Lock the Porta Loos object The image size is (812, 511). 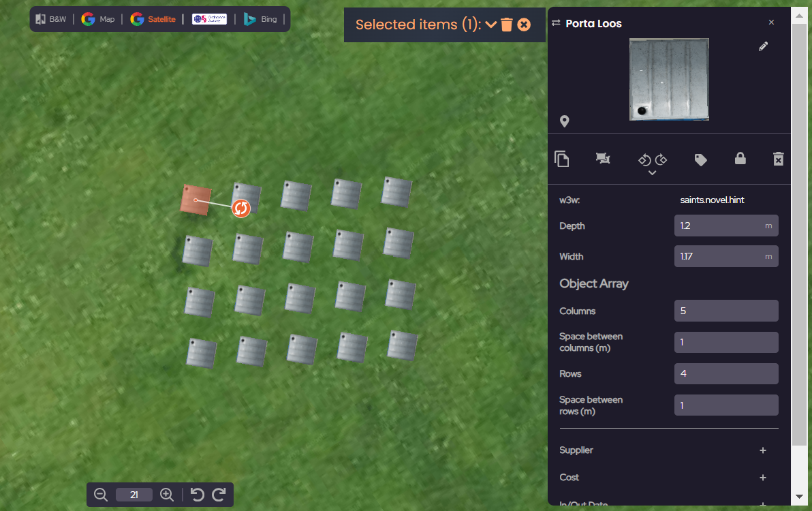[x=740, y=158]
